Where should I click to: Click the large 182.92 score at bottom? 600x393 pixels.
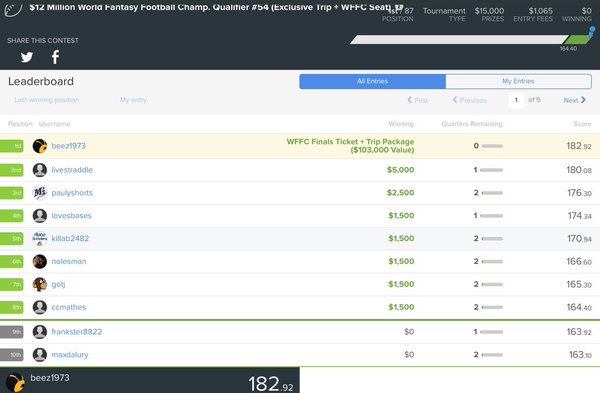pyautogui.click(x=271, y=383)
